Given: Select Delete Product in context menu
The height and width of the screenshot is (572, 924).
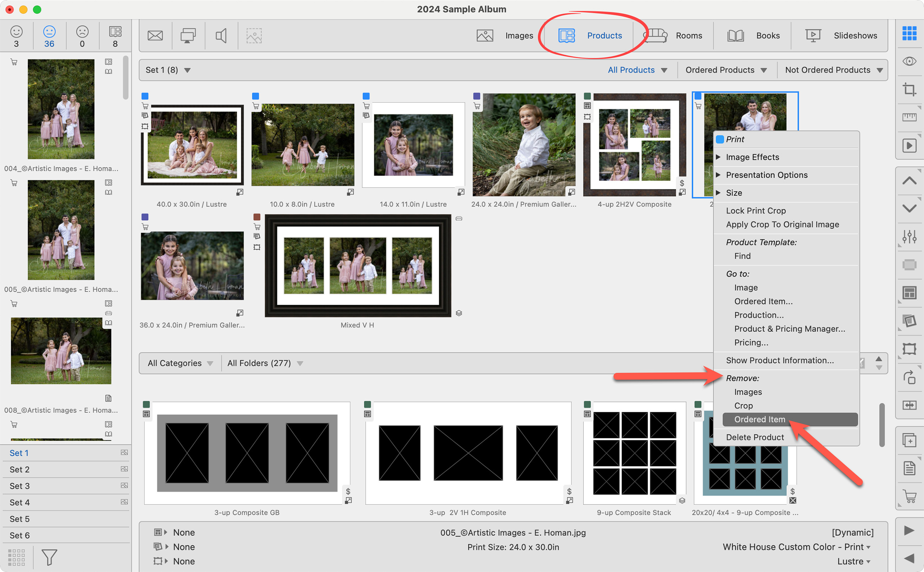Looking at the screenshot, I should pyautogui.click(x=754, y=437).
